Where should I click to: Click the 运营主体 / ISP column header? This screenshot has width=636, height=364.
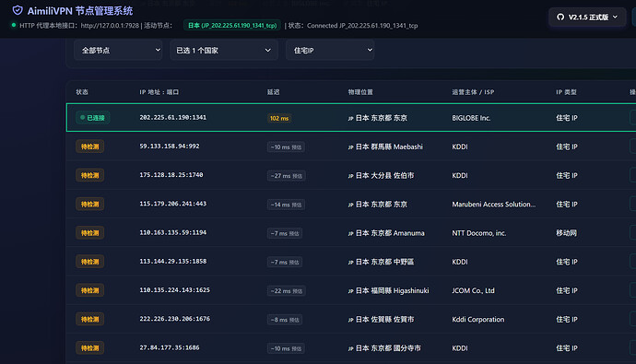[473, 92]
